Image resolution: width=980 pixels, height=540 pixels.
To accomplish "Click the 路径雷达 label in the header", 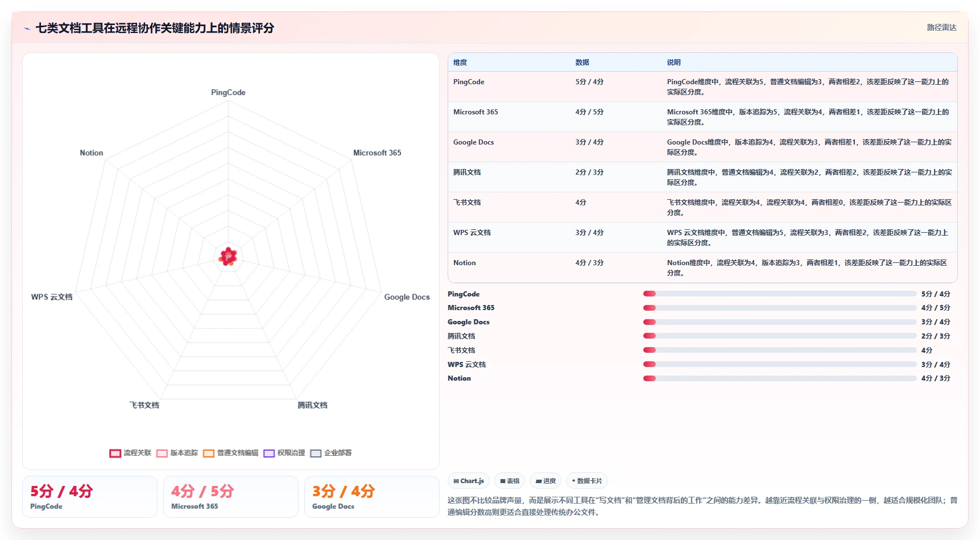I will click(941, 27).
